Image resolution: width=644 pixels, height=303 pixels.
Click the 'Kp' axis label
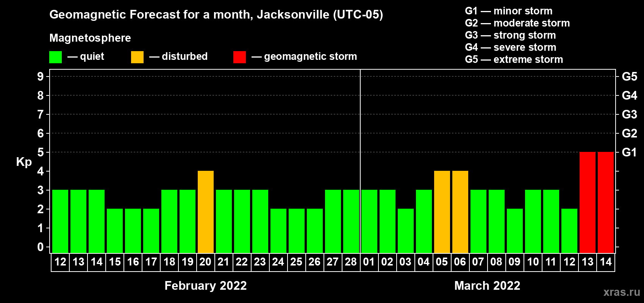coord(24,162)
